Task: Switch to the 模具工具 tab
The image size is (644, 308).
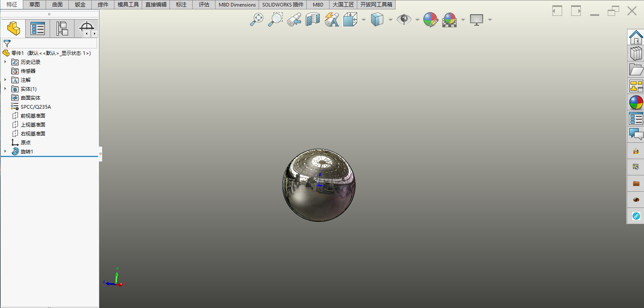Action: (x=128, y=4)
